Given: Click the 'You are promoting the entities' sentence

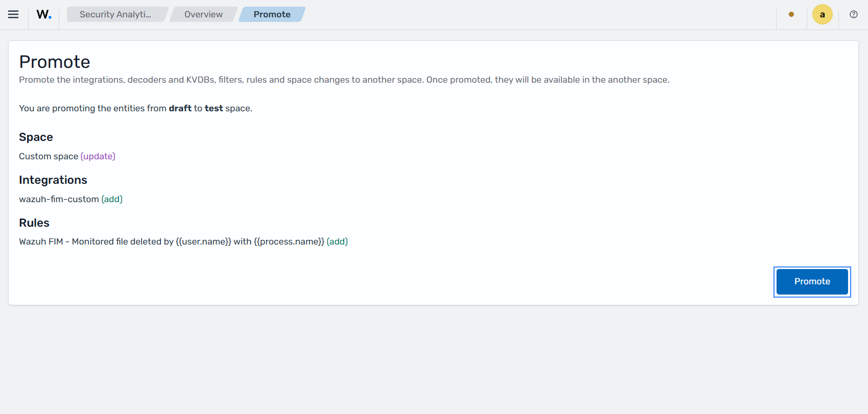Looking at the screenshot, I should 135,108.
